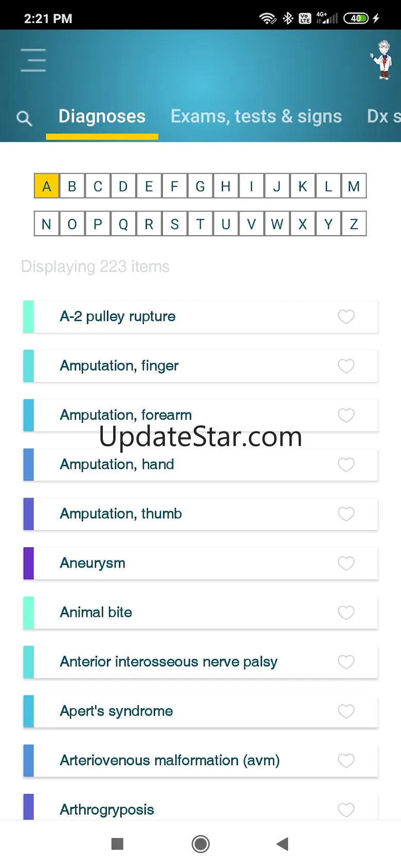Switch to Exams, tests & signs tab
Screen dimensions: 401x868
256,117
